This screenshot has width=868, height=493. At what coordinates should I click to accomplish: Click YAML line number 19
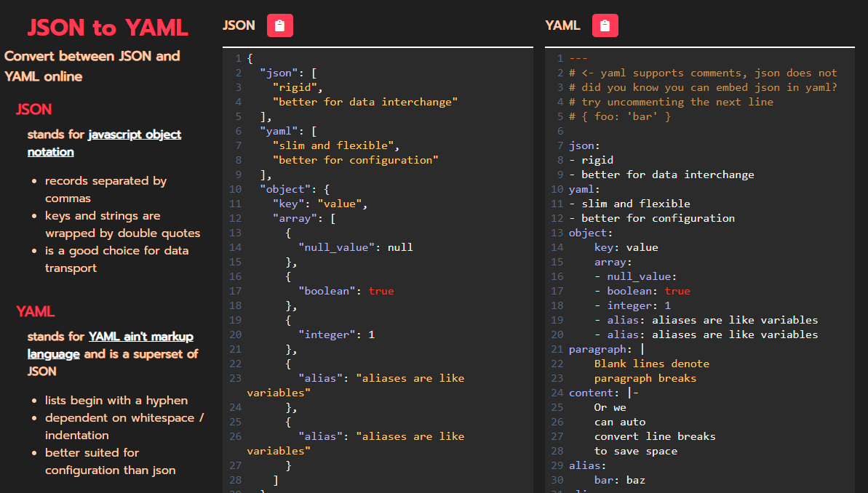point(557,321)
